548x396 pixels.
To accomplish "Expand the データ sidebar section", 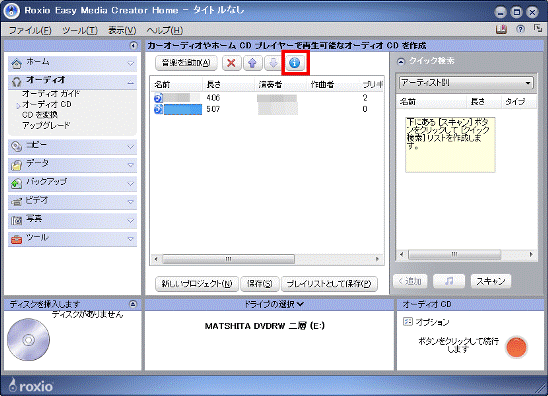I will (131, 165).
